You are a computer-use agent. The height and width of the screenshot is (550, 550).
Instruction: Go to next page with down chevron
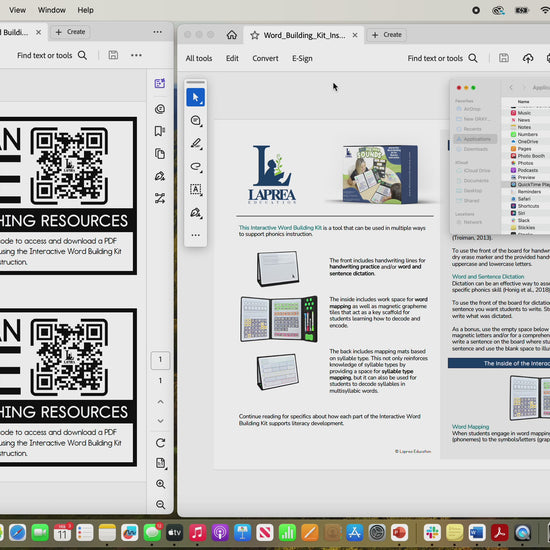[x=160, y=421]
